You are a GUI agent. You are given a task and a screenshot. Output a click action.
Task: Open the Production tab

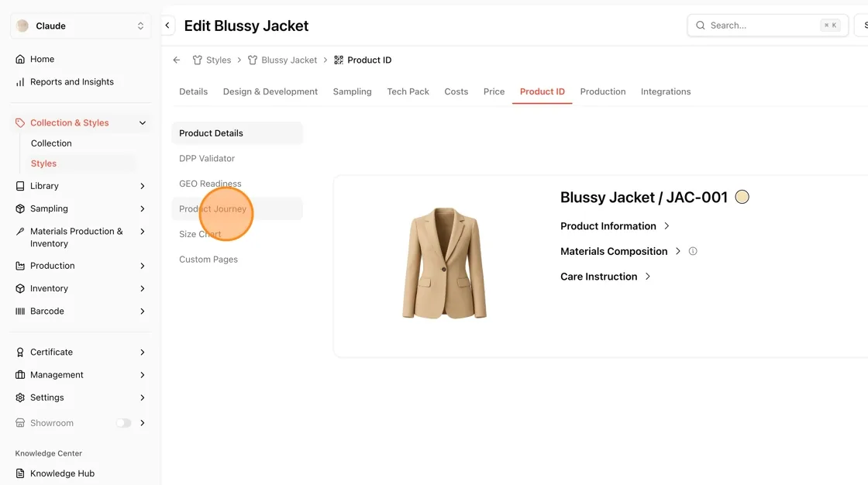[603, 91]
